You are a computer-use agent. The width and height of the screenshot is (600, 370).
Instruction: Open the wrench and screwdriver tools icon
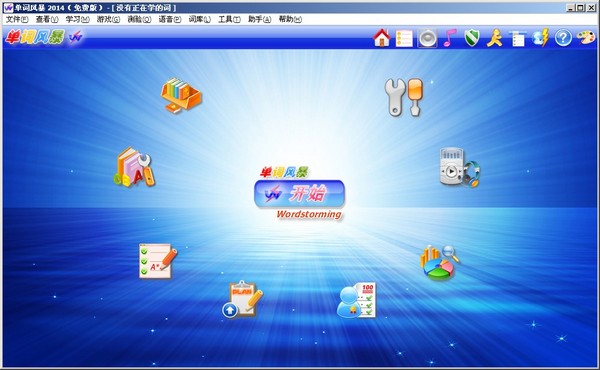tap(404, 97)
